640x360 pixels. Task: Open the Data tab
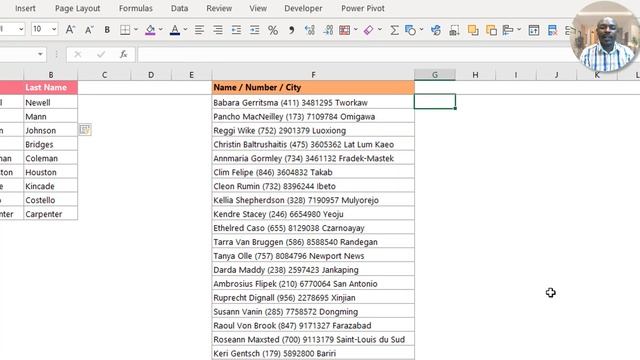180,8
